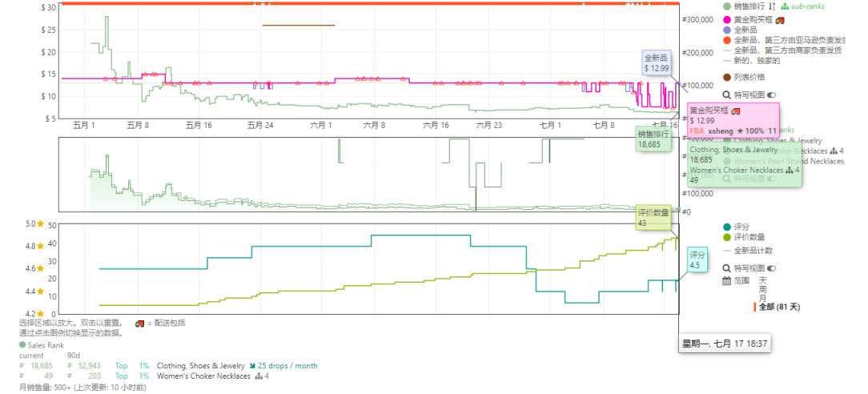Click the teal arrow icon beside 25 drops
The height and width of the screenshot is (394, 868).
[252, 366]
